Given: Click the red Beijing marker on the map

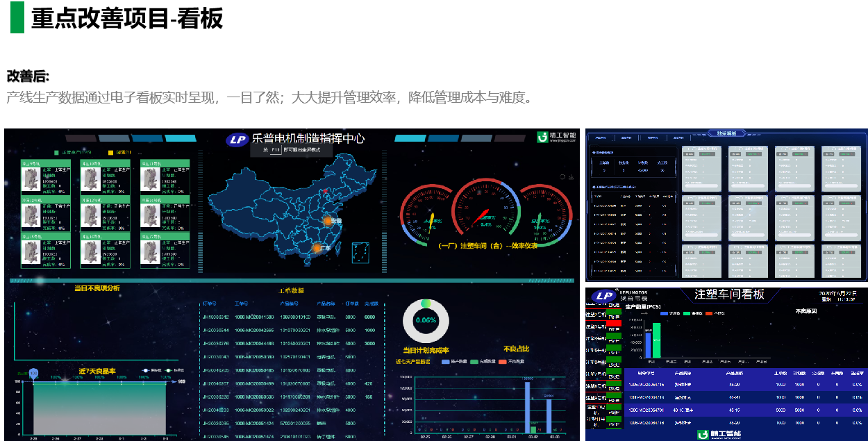Looking at the screenshot, I should [324, 190].
